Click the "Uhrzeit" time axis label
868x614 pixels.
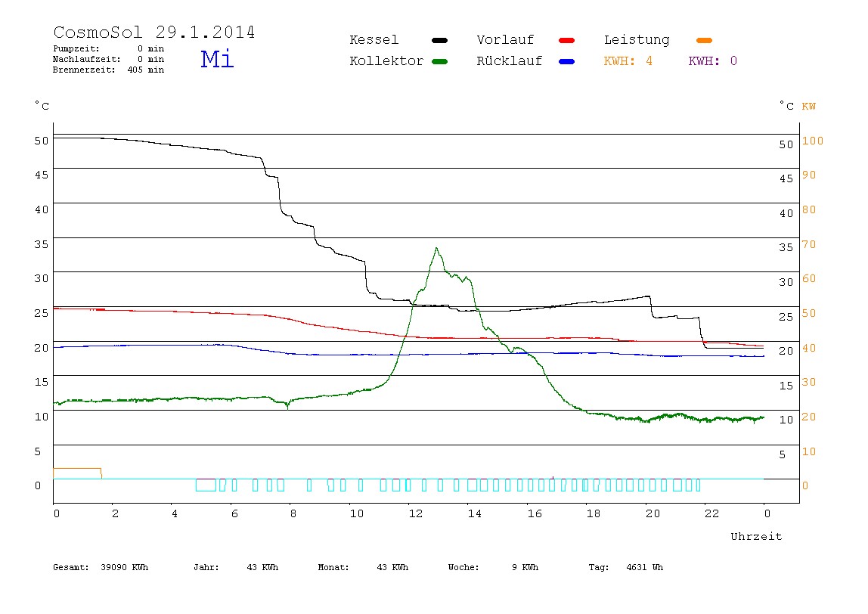coord(756,536)
